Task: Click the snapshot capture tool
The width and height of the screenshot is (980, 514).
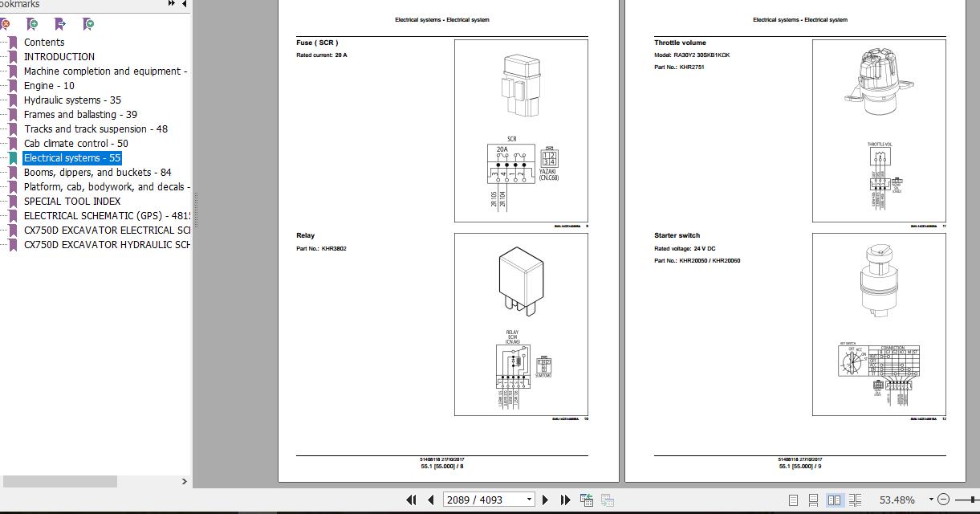Action: click(586, 500)
